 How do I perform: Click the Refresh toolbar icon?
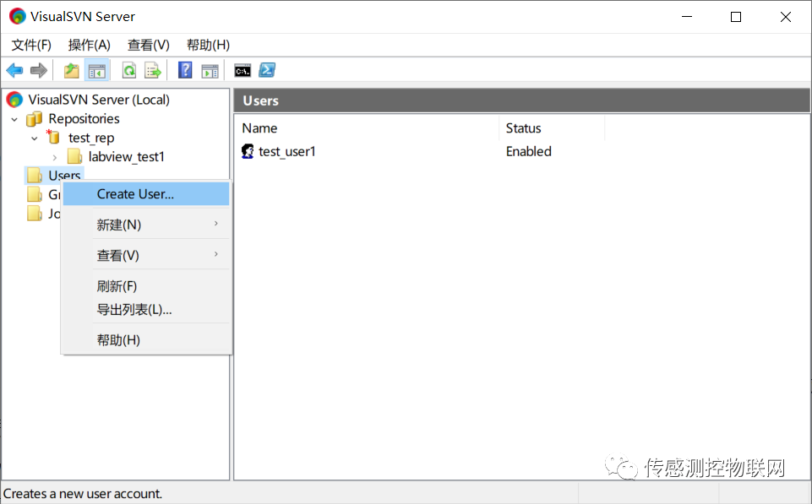point(129,70)
